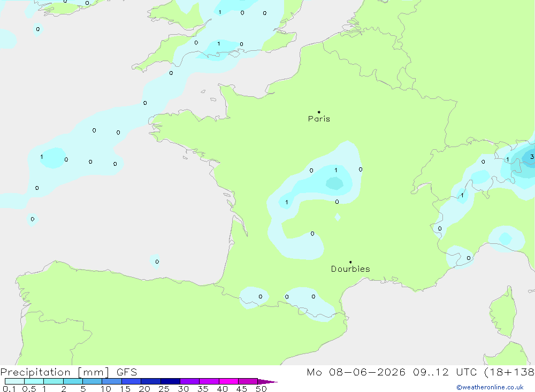Click the 25 legend scale number
Screen dimensions: 535x392
(x=164, y=389)
